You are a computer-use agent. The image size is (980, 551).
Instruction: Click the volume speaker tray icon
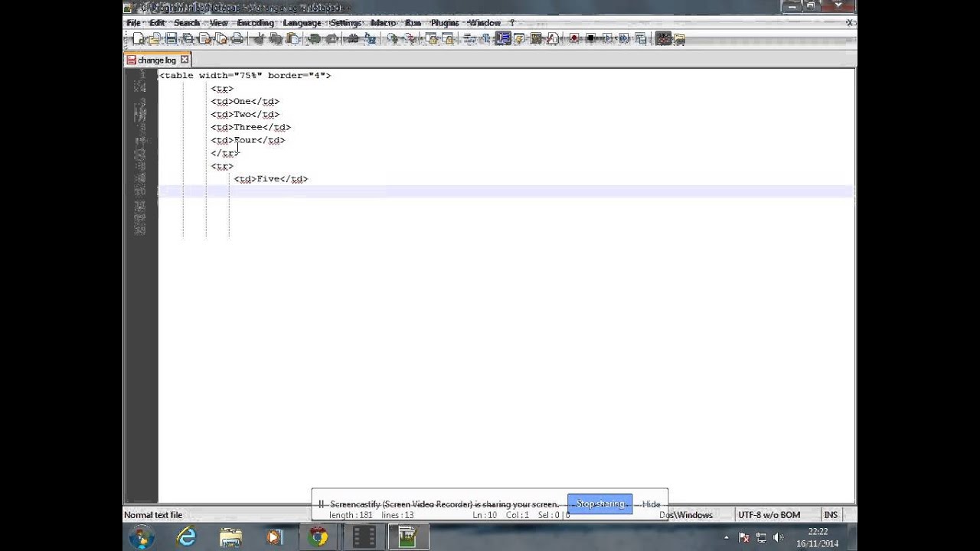778,538
